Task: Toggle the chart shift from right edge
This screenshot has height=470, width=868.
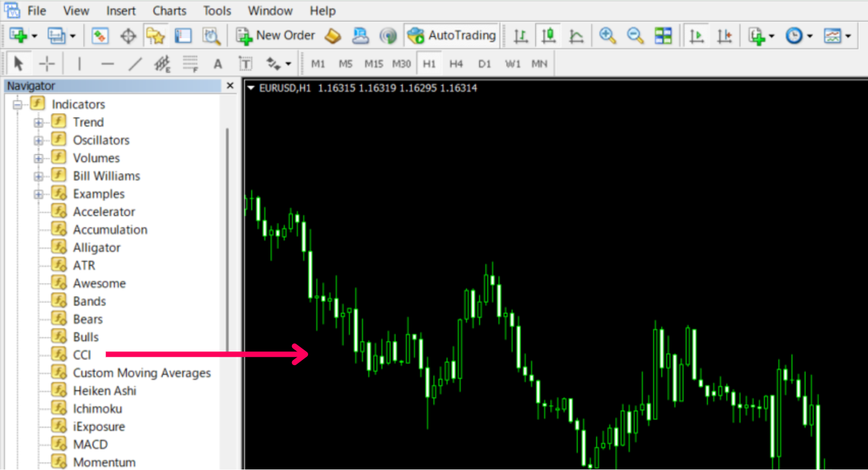Action: (724, 35)
